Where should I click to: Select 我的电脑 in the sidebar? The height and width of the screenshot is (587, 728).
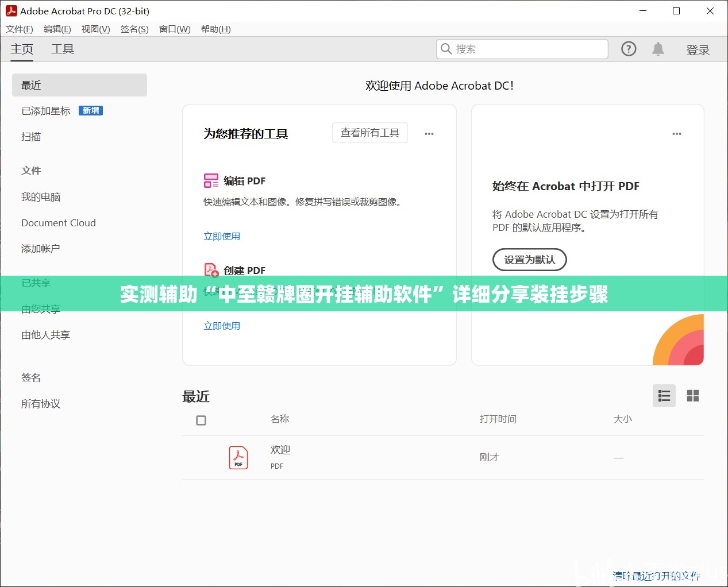point(41,197)
